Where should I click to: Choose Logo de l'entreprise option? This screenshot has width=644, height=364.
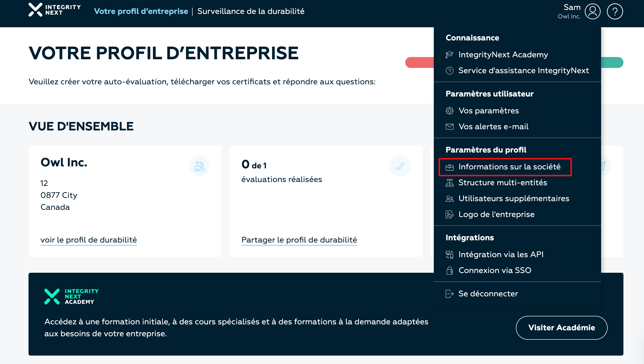click(x=496, y=214)
